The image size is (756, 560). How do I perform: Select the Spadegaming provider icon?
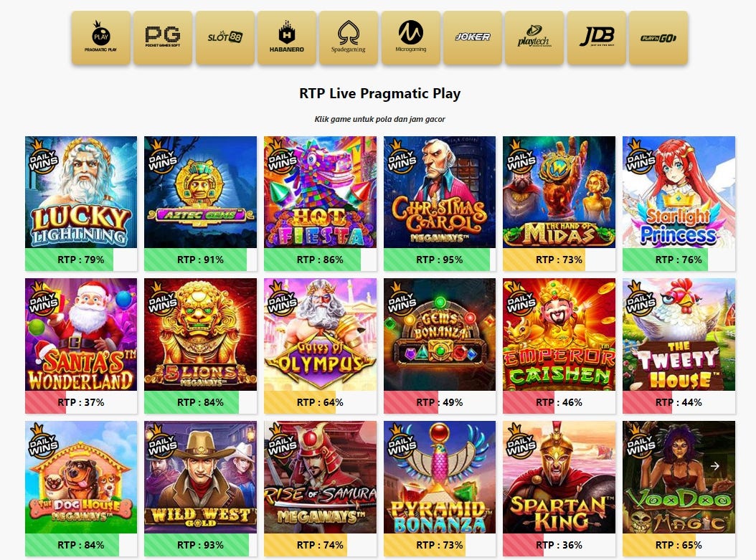coord(349,37)
